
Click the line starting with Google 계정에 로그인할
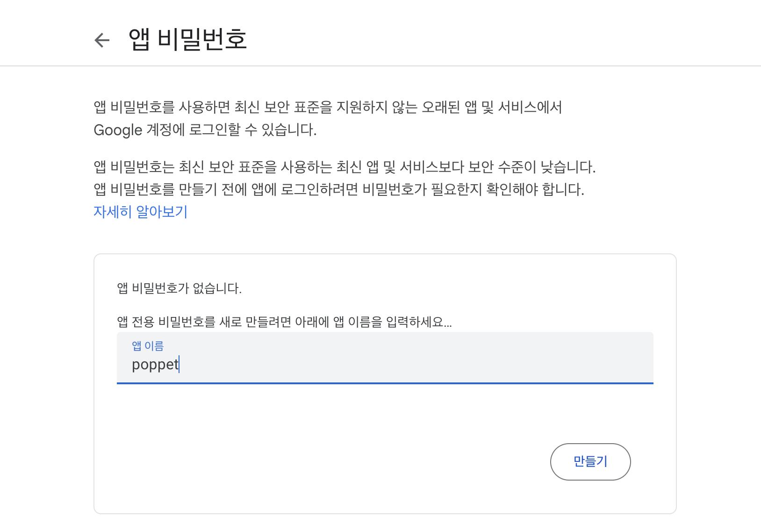point(205,129)
